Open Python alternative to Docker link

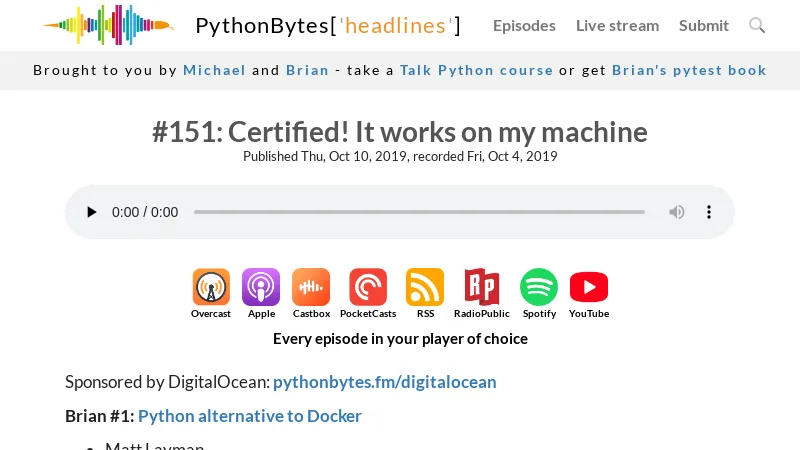(x=250, y=416)
